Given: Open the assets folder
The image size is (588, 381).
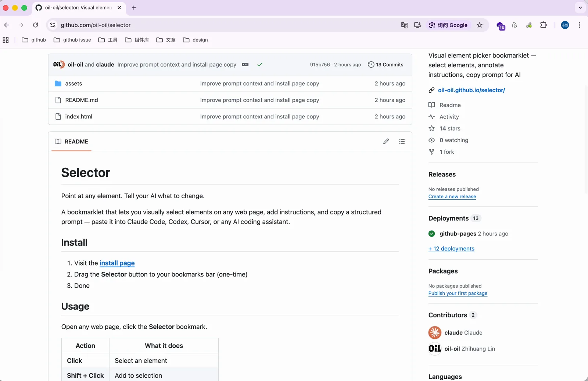Looking at the screenshot, I should point(73,83).
